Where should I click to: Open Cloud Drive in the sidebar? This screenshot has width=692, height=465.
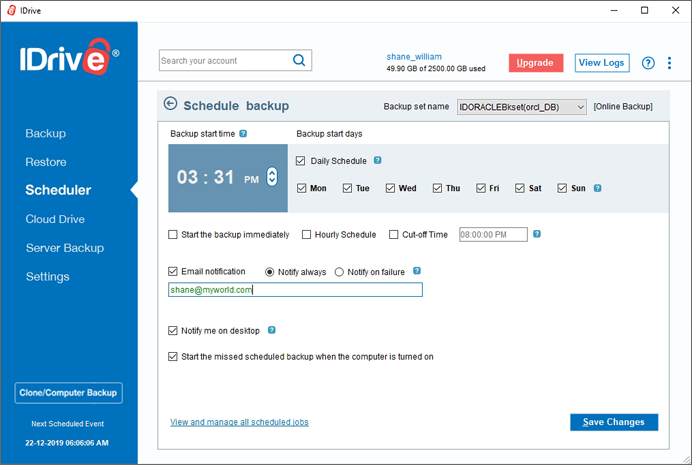click(55, 219)
